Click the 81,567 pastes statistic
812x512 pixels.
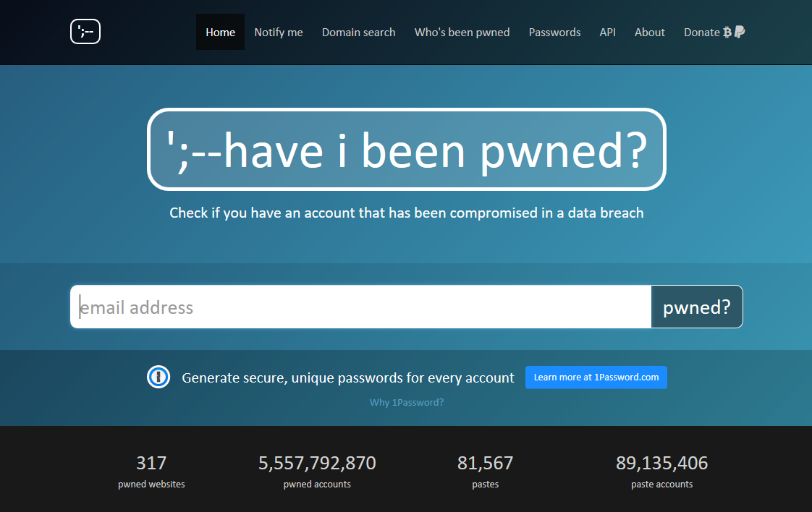(x=485, y=471)
